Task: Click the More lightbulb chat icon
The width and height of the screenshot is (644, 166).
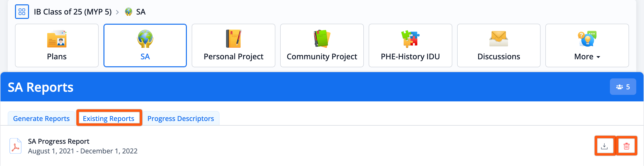Action: pyautogui.click(x=587, y=39)
